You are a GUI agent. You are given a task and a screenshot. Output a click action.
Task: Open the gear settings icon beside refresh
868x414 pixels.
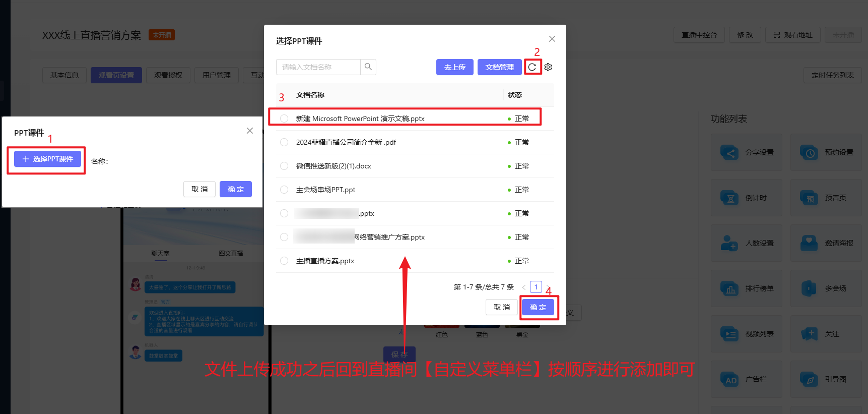pyautogui.click(x=548, y=67)
